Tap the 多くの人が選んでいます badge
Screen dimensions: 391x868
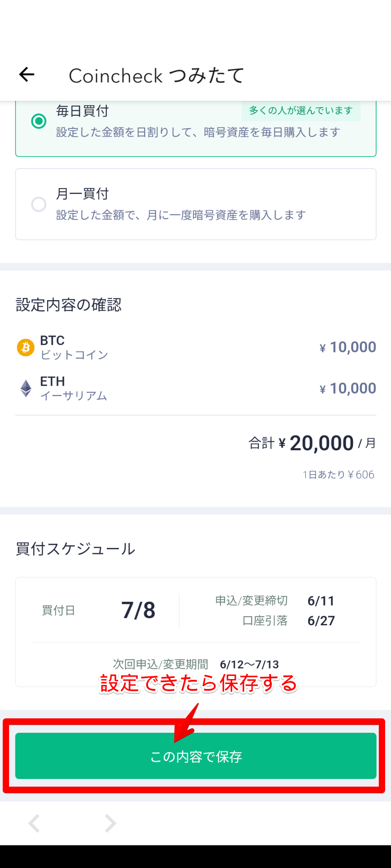300,111
